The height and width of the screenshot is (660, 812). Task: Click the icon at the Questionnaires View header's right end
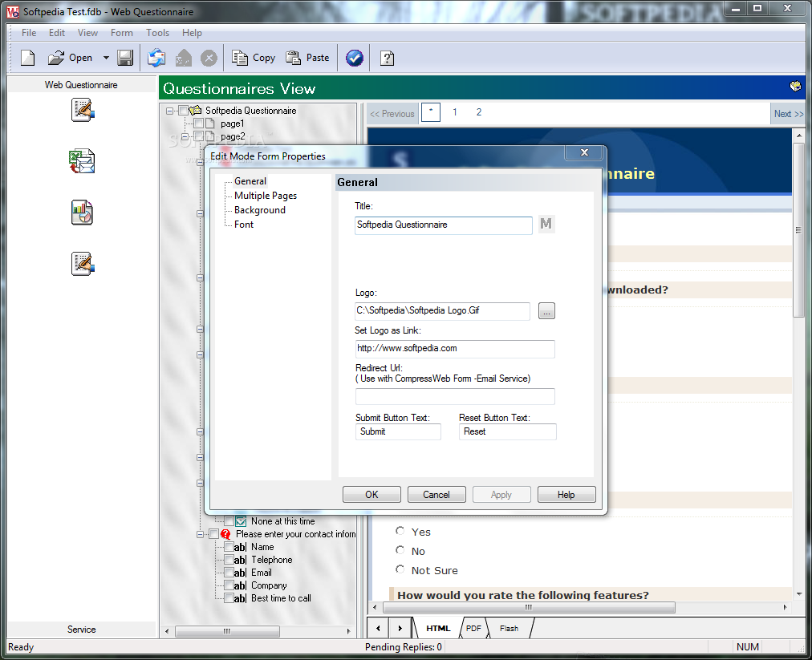pos(795,87)
